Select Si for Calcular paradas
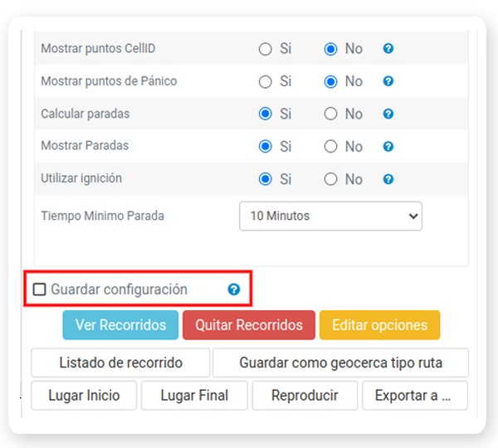 click(266, 114)
